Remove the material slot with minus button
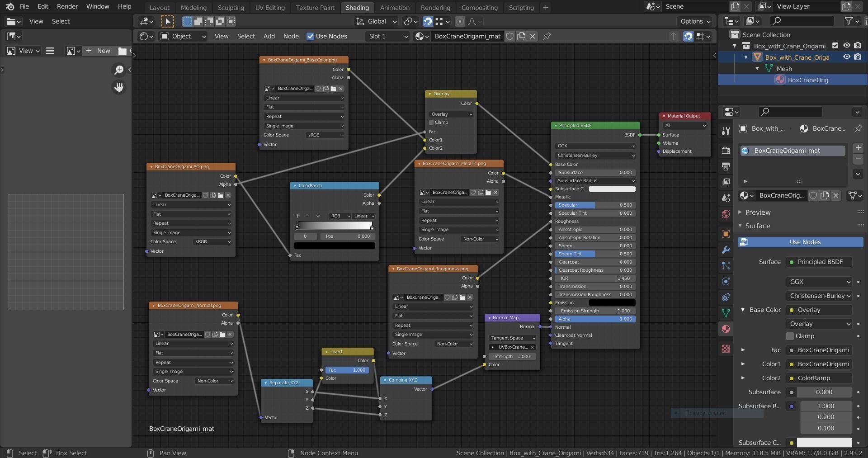868x458 pixels. 858,159
